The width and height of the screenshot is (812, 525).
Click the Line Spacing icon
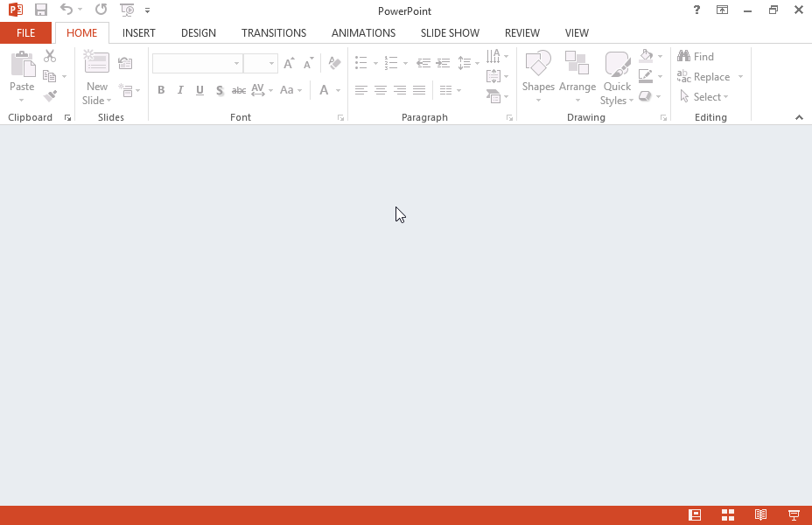point(465,63)
